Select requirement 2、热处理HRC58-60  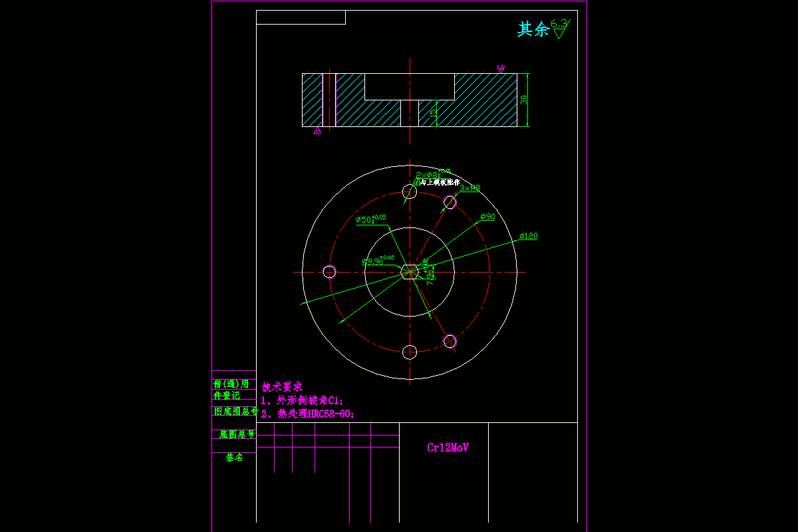coord(307,414)
